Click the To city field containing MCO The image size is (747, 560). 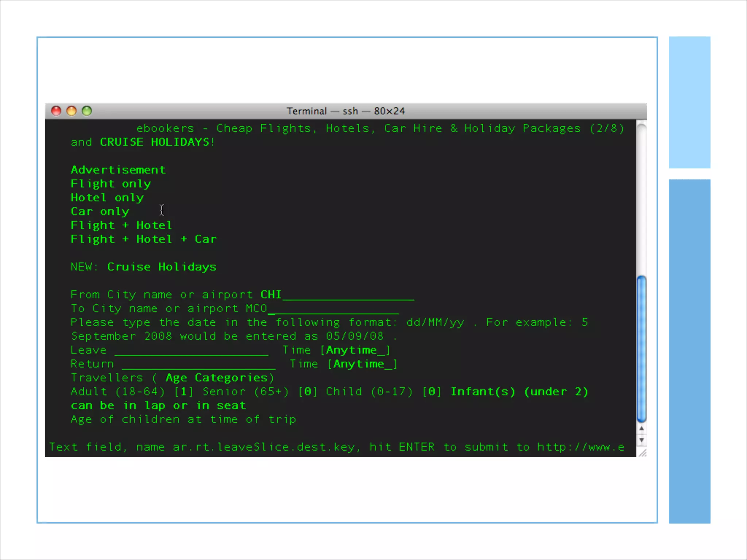point(322,308)
